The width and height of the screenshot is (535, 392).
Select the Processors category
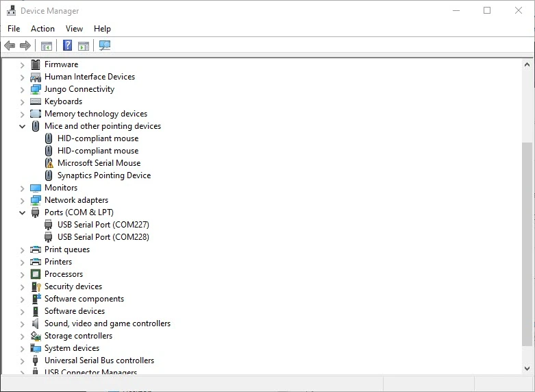tap(64, 274)
